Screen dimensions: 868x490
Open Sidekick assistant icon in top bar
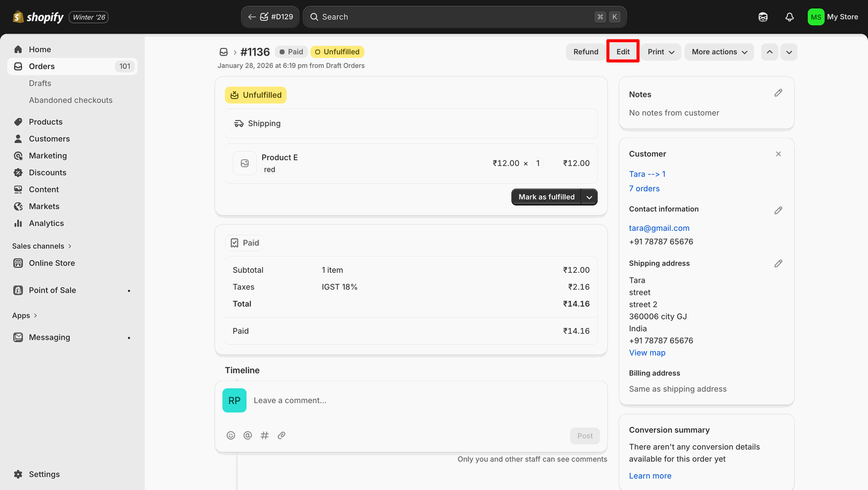click(763, 17)
